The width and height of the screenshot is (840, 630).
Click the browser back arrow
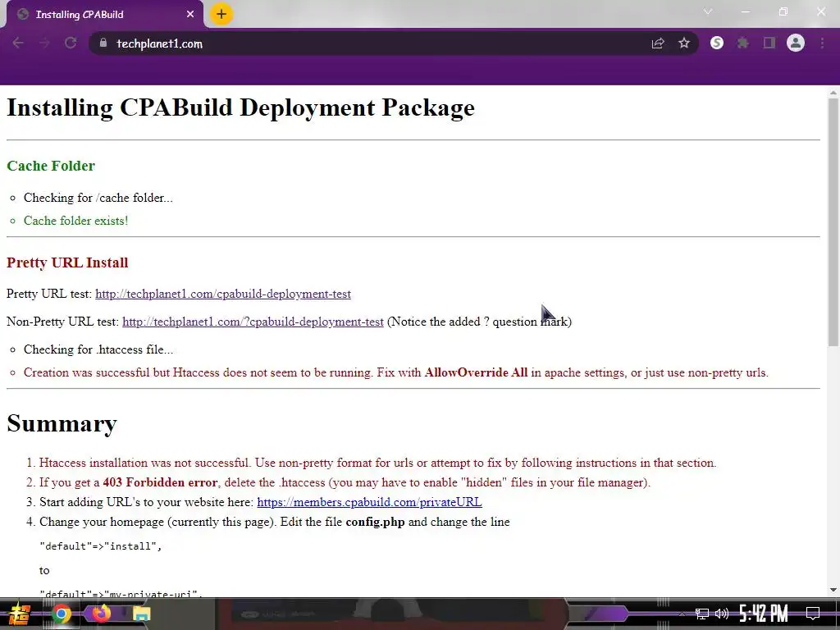coord(18,43)
